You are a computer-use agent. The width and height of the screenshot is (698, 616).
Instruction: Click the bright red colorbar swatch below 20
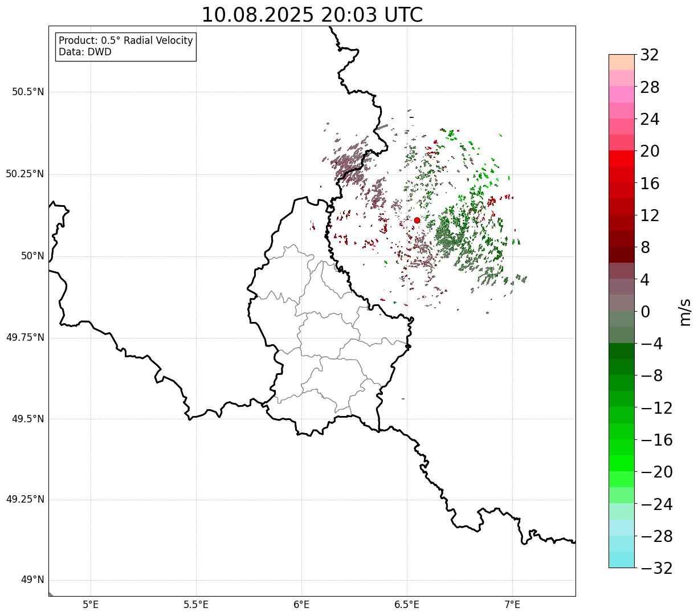(x=622, y=158)
